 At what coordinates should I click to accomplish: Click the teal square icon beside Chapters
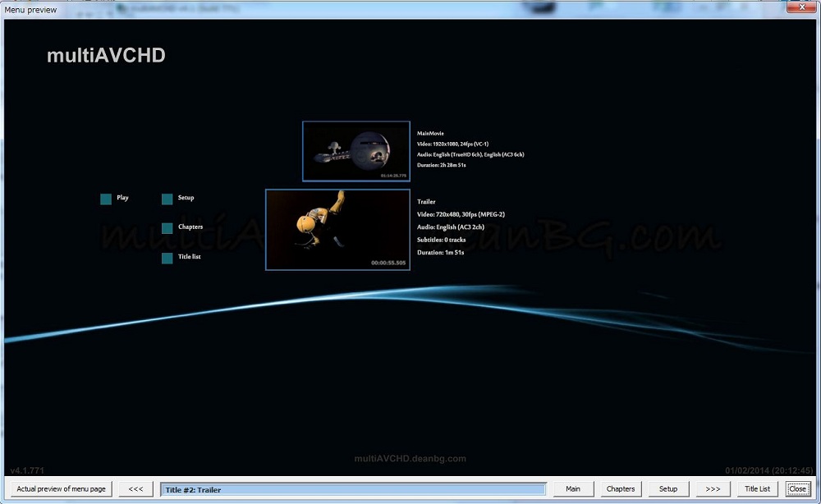coord(167,228)
